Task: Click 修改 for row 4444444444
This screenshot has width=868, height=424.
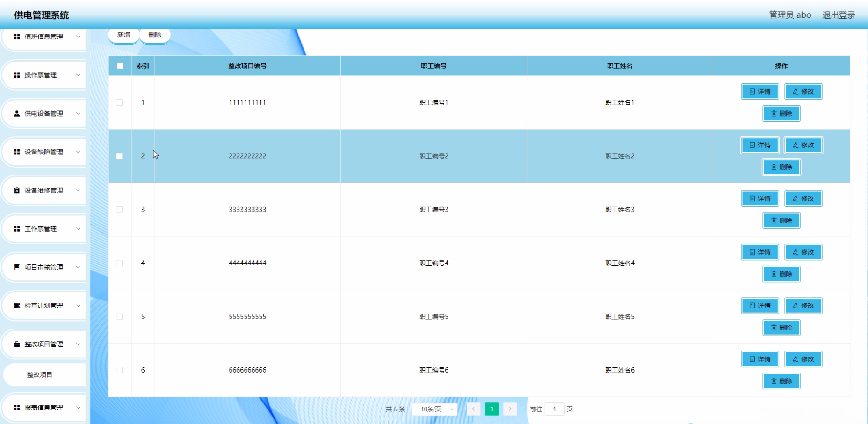Action: pos(803,252)
